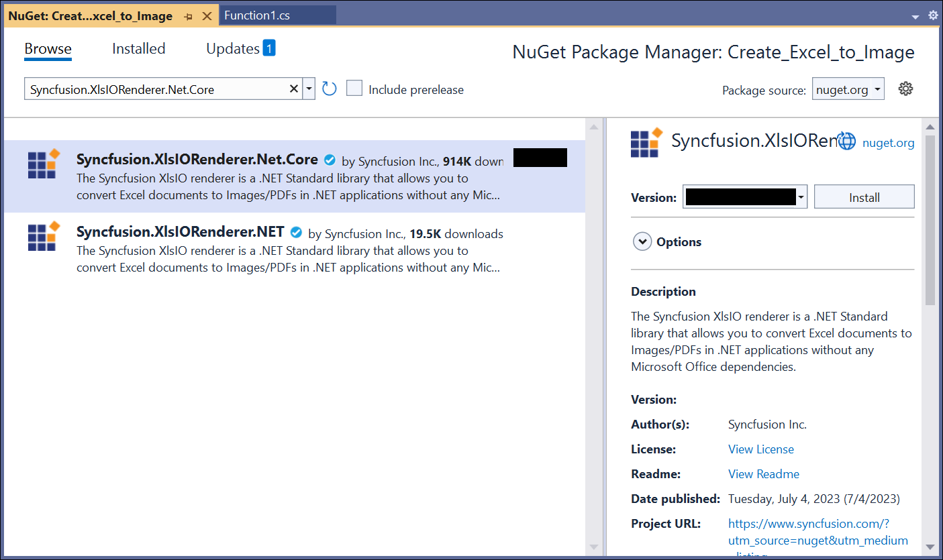The image size is (943, 560).
Task: Click the refresh search results icon
Action: coord(329,89)
